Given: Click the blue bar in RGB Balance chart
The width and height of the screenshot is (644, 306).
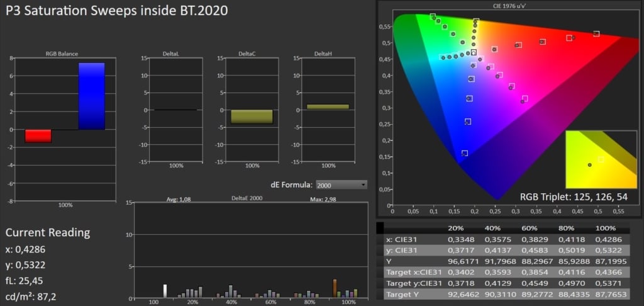Looking at the screenshot, I should (x=91, y=96).
